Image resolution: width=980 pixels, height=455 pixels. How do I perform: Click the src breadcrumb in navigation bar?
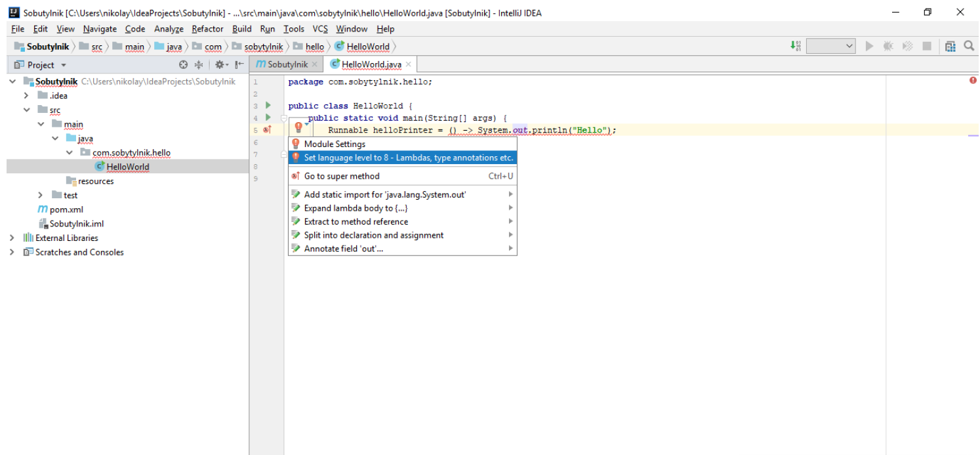pyautogui.click(x=91, y=47)
